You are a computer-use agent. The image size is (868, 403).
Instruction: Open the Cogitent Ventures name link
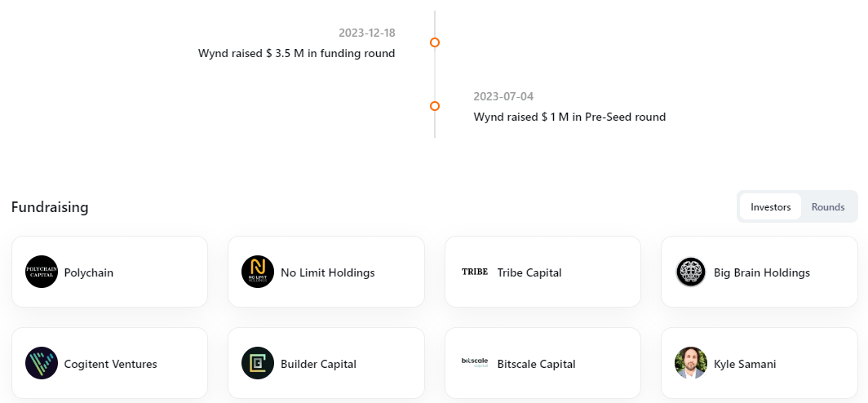click(111, 364)
